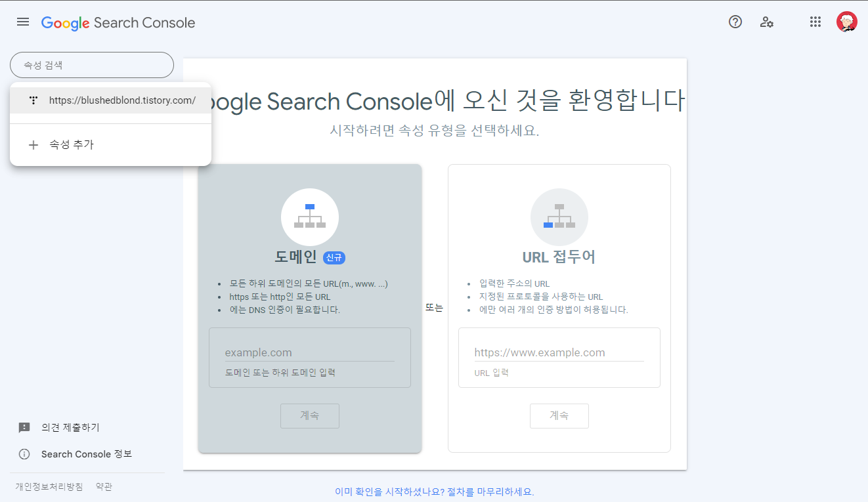The width and height of the screenshot is (868, 502).
Task: Click the 'https 또는 http인 모든 URL' bullet
Action: (x=280, y=297)
